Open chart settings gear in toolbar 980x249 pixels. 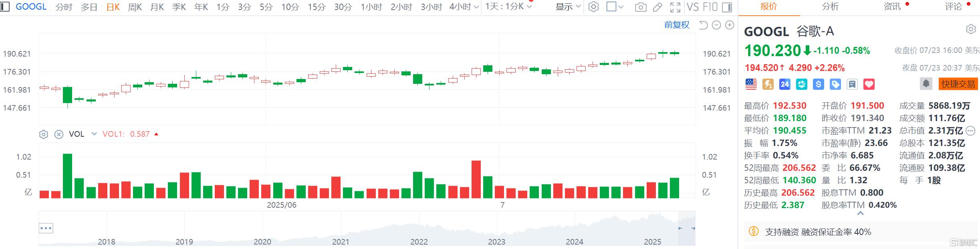pos(593,7)
